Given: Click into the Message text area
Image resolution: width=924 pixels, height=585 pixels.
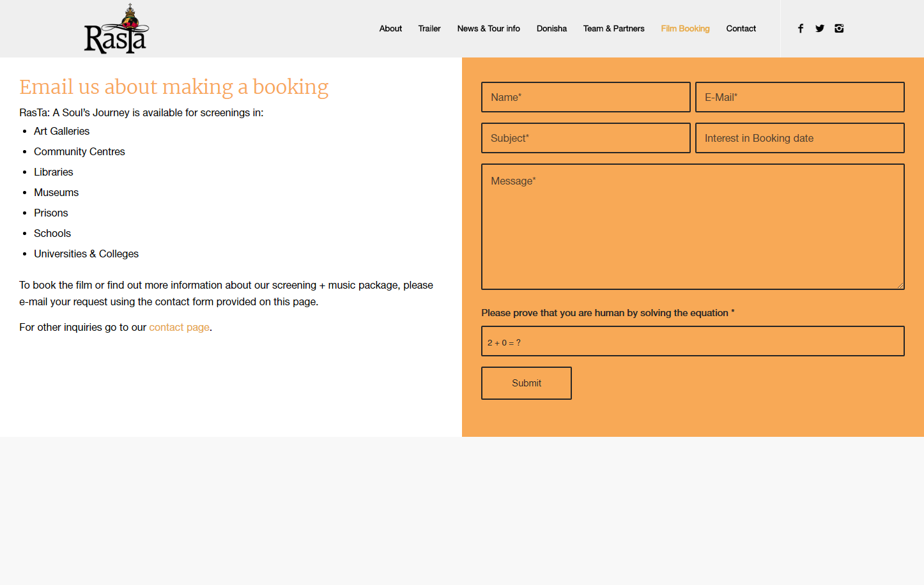Looking at the screenshot, I should pyautogui.click(x=693, y=227).
